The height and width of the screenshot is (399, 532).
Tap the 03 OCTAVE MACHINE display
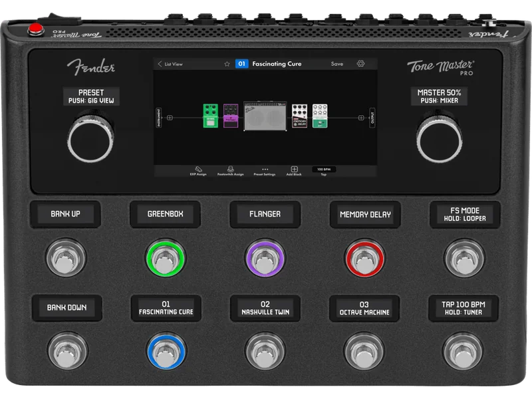click(364, 308)
